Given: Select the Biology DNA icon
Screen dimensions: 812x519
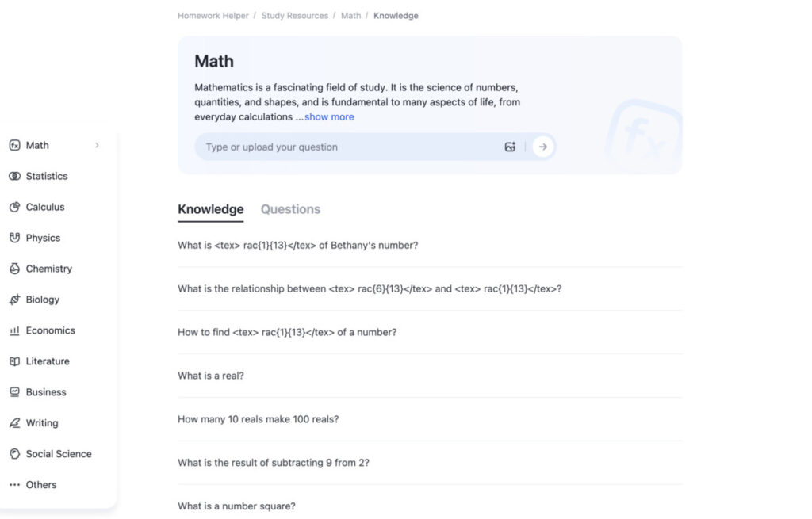Looking at the screenshot, I should click(14, 300).
